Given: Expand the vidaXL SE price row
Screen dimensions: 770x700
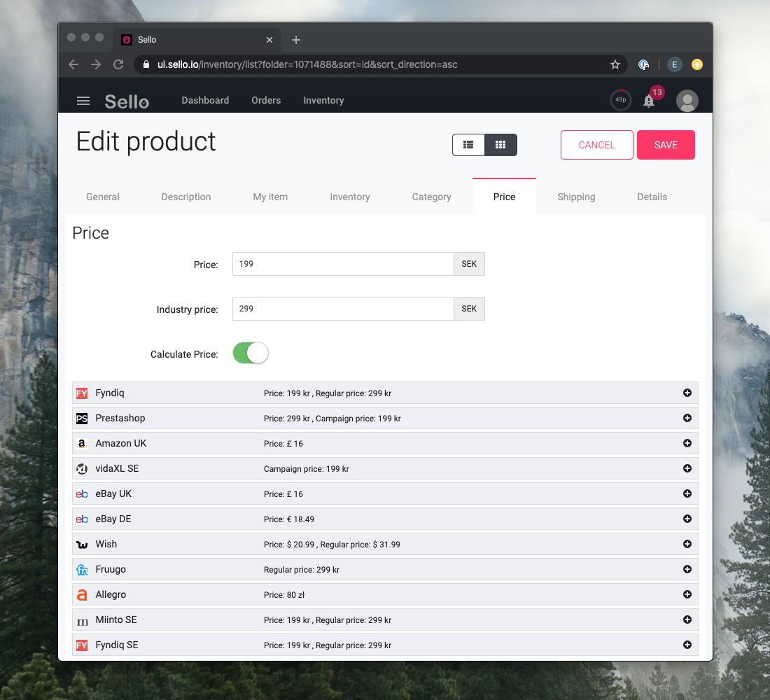Looking at the screenshot, I should coord(687,468).
